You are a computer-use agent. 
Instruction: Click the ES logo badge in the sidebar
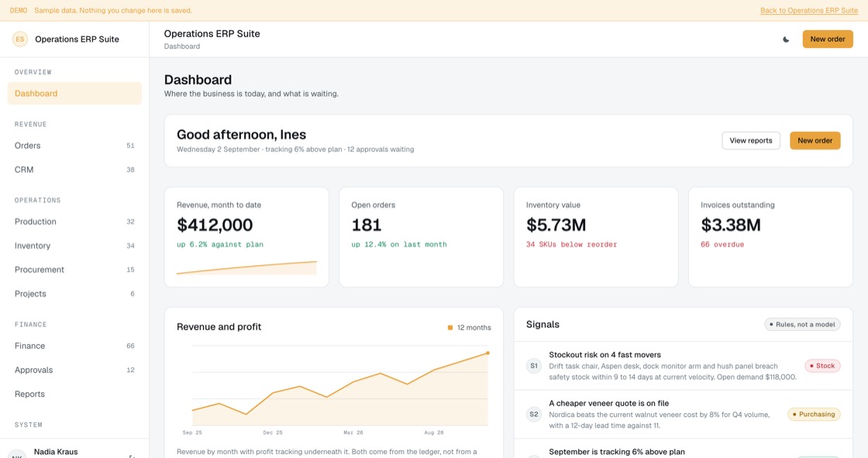click(20, 40)
